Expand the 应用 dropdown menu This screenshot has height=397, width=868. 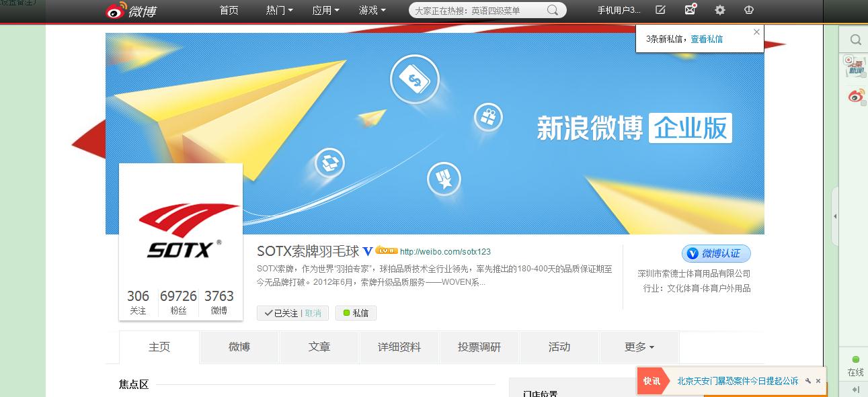325,10
